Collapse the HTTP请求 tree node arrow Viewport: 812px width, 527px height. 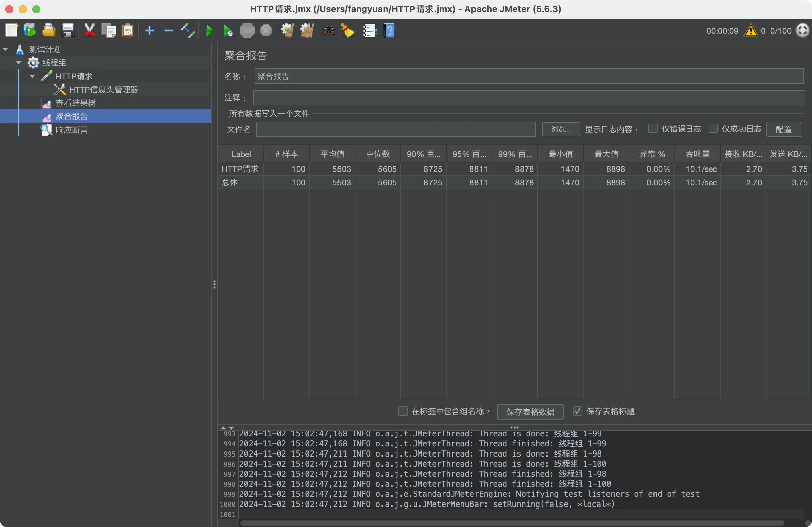[x=33, y=76]
